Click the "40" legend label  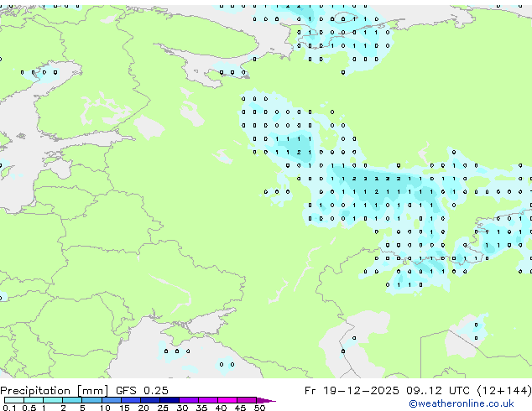point(221,408)
